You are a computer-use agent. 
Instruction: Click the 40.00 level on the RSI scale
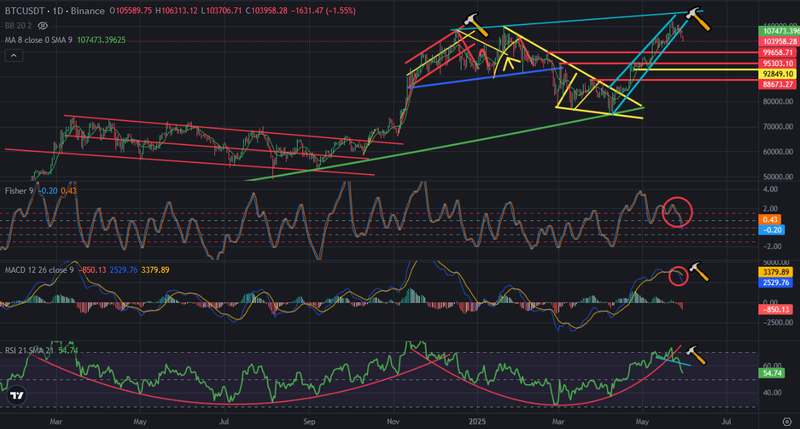point(773,393)
